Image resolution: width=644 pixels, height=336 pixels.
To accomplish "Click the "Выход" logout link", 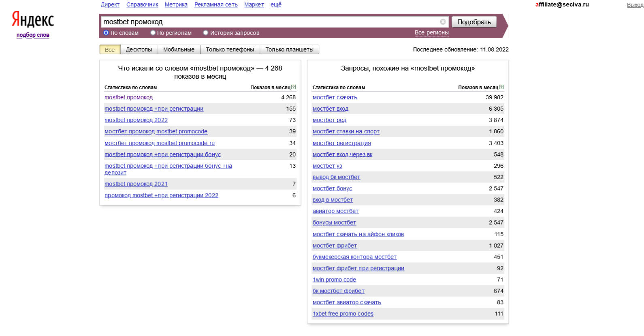I will pos(635,5).
